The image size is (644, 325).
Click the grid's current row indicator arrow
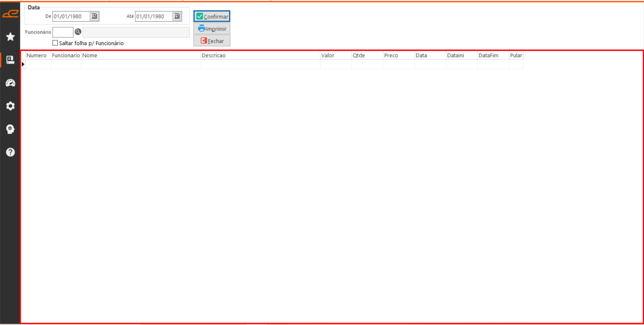pos(23,64)
